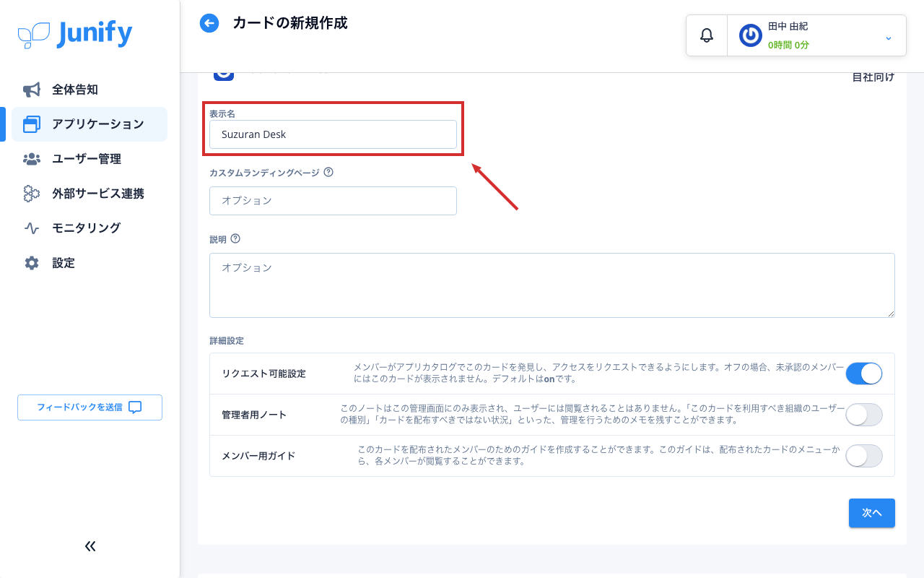Select アプリケーション in the sidebar
Viewport: 924px width, 578px height.
[x=90, y=124]
